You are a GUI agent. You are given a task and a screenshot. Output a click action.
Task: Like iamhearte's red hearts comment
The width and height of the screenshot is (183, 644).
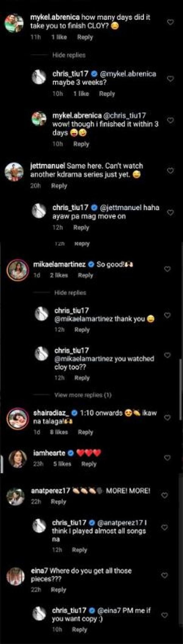(x=167, y=458)
